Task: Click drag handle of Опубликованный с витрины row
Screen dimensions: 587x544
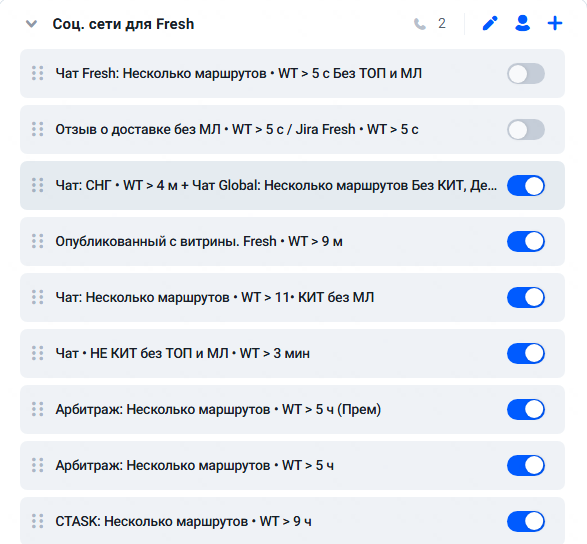Action: (x=37, y=241)
